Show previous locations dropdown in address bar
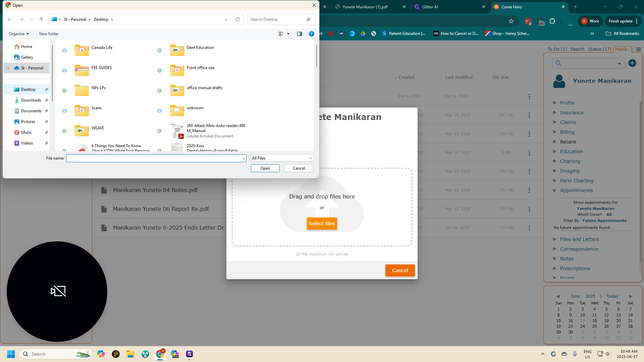This screenshot has height=362, width=644. (226, 19)
